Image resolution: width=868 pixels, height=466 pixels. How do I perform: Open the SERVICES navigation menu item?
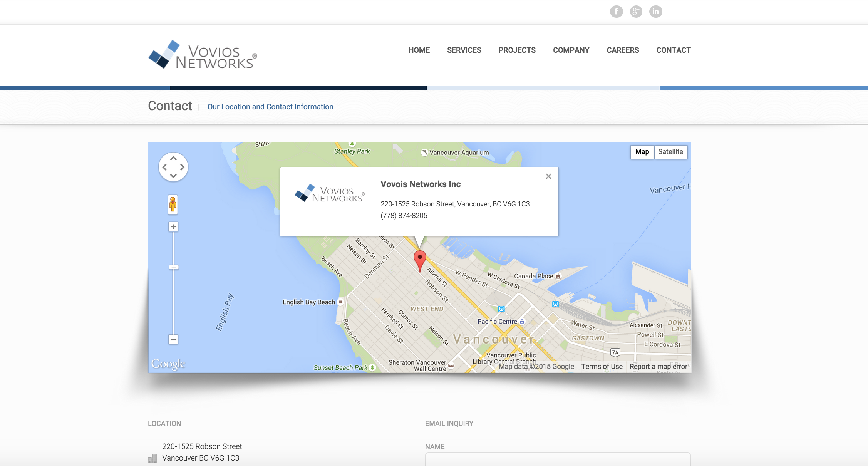pyautogui.click(x=464, y=50)
